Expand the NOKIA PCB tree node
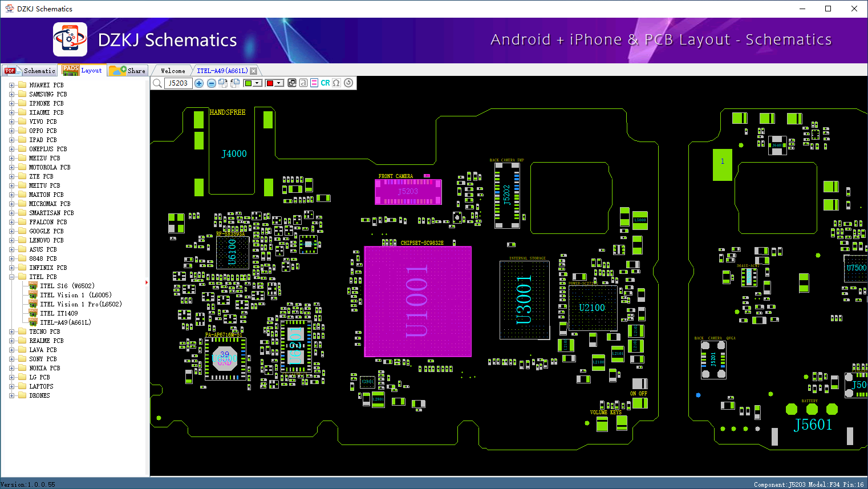Viewport: 868px width, 489px height. coord(11,368)
